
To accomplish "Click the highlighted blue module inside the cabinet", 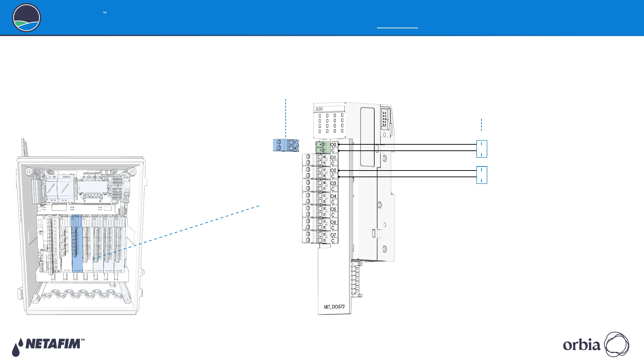I will [77, 243].
